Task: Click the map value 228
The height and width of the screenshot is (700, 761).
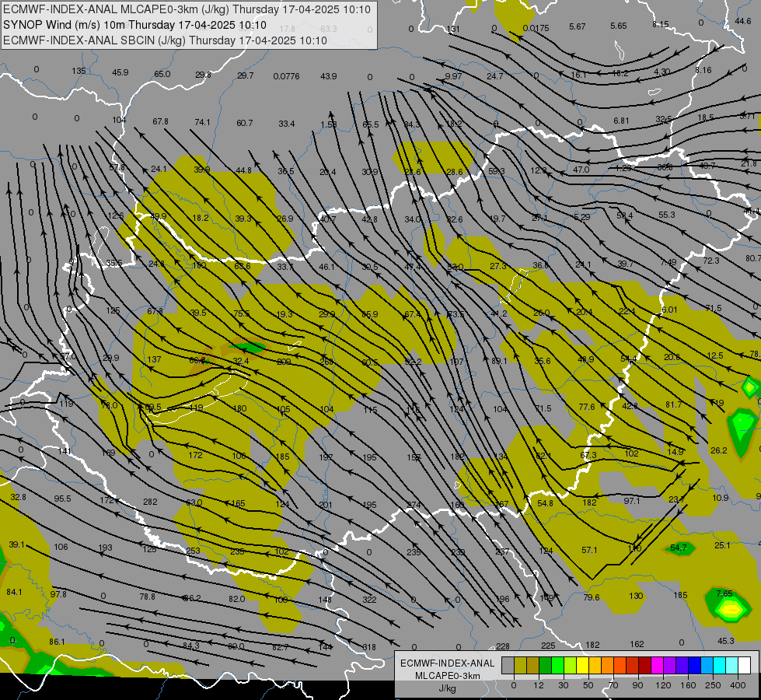Action: point(503,646)
